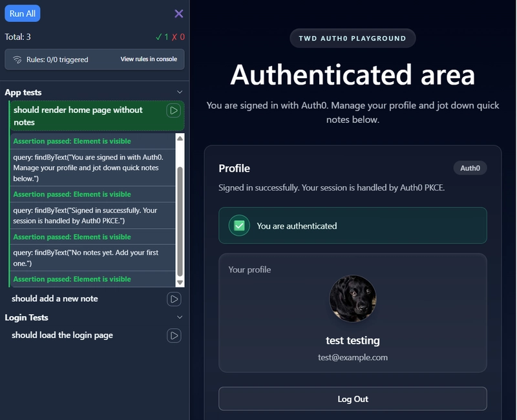Screen dimensions: 517x420
Task: Run the 'should add a new note' test
Action: pos(173,299)
